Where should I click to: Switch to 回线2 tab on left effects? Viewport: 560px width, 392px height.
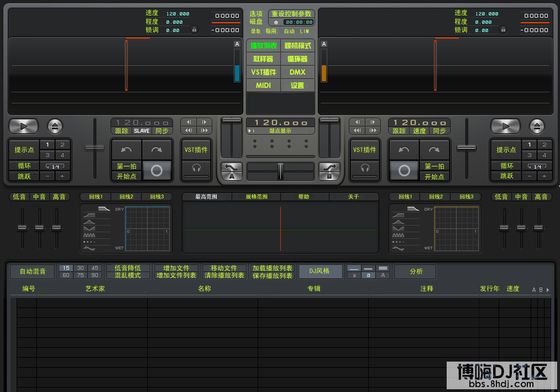(x=126, y=197)
